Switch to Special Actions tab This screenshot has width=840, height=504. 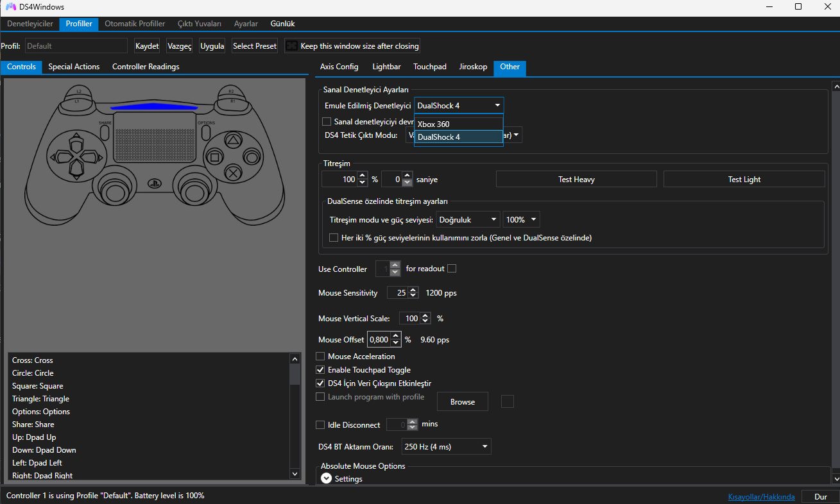coord(74,67)
